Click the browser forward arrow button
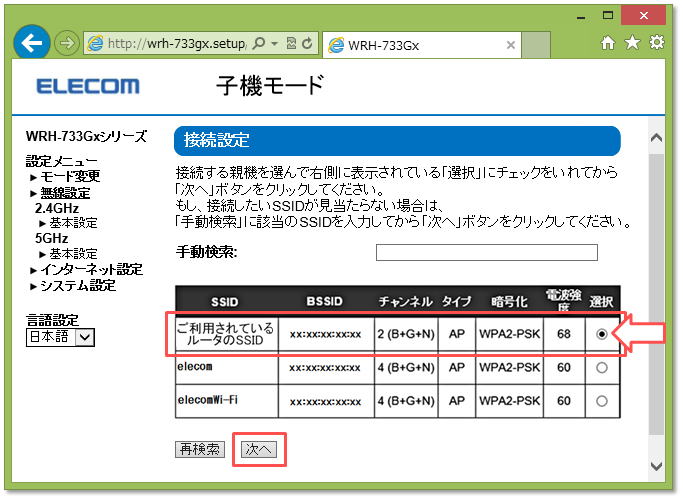The width and height of the screenshot is (683, 500). click(x=67, y=43)
